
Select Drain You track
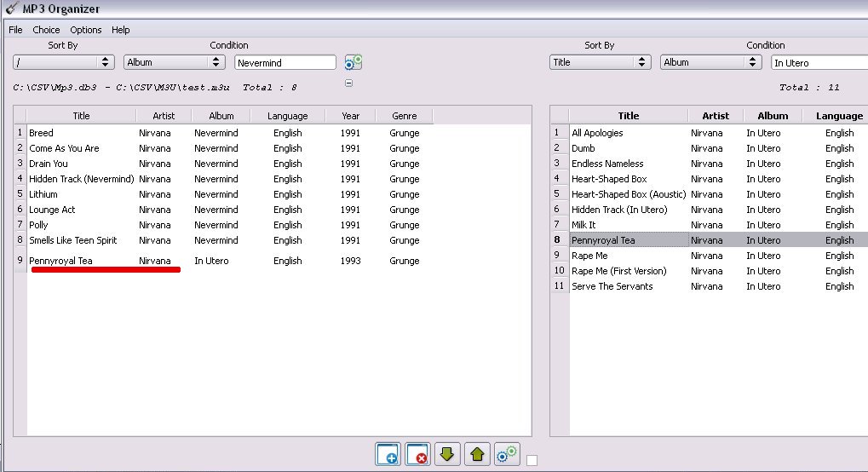coord(49,164)
